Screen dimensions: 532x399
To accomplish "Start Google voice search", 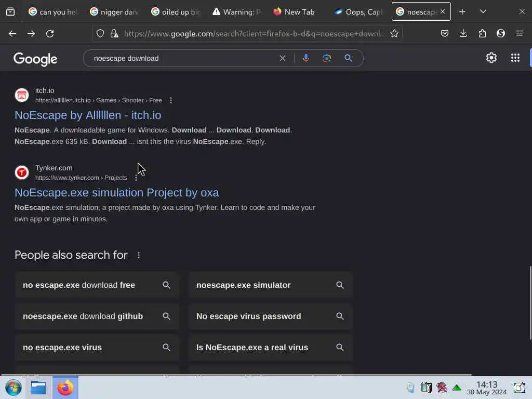I will click(305, 58).
